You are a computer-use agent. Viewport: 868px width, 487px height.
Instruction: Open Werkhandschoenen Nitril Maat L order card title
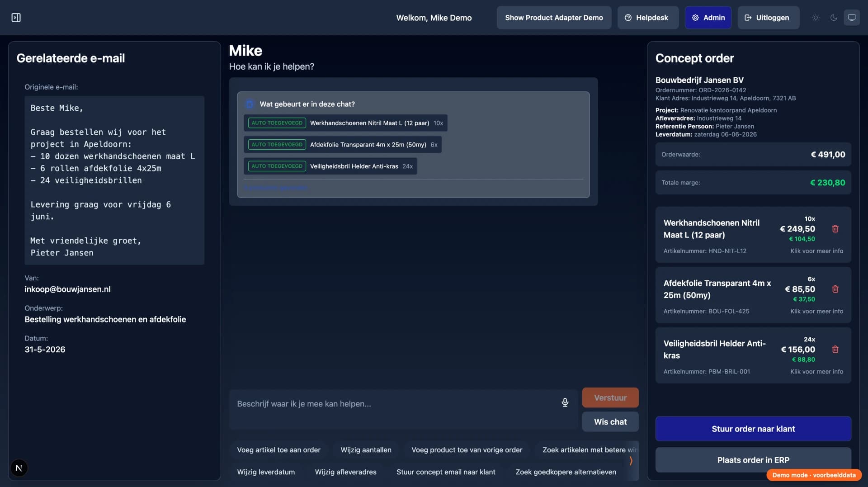pos(711,229)
